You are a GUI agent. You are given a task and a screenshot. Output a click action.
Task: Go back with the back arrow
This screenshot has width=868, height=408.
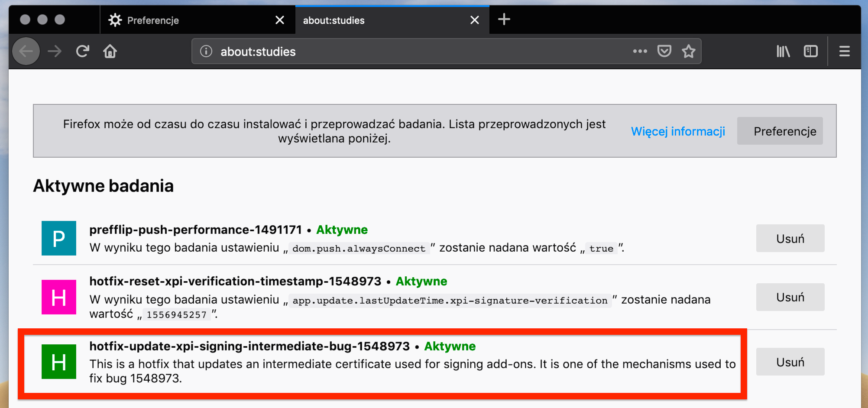point(26,52)
